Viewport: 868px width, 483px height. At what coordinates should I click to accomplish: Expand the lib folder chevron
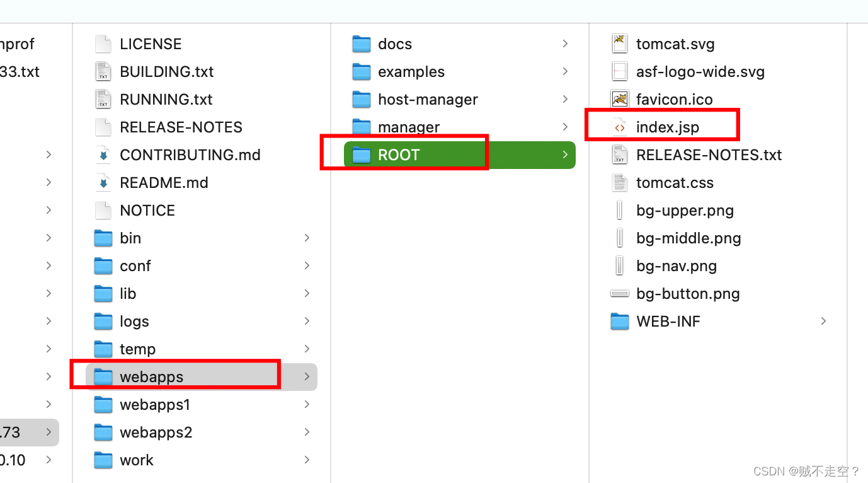(x=307, y=293)
